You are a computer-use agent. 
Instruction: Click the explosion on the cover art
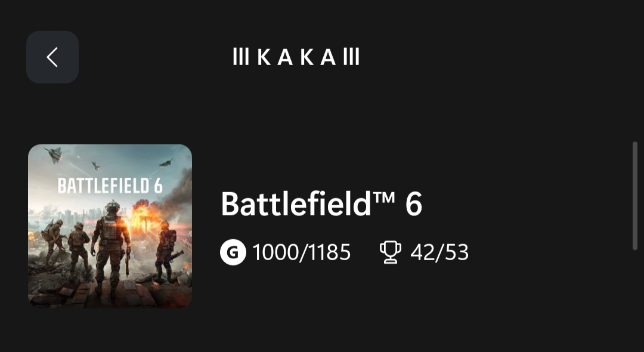tap(142, 215)
